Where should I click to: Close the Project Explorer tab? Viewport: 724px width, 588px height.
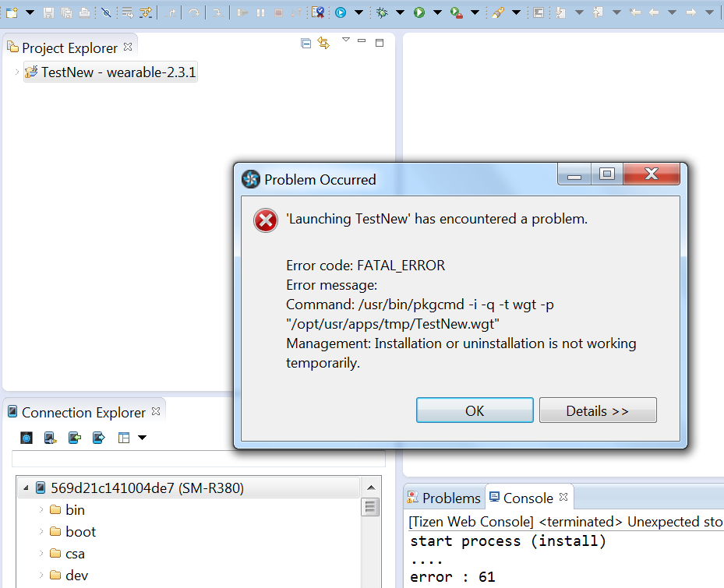tap(128, 47)
